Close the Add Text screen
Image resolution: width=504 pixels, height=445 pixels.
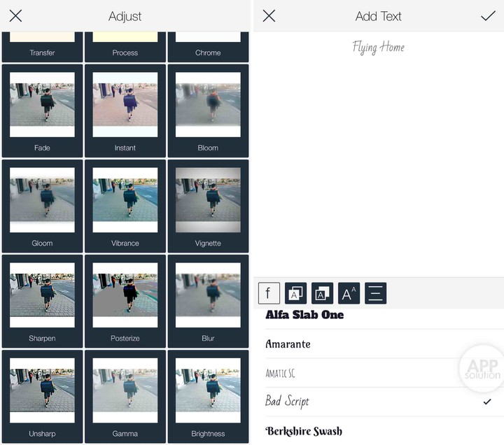click(x=269, y=16)
